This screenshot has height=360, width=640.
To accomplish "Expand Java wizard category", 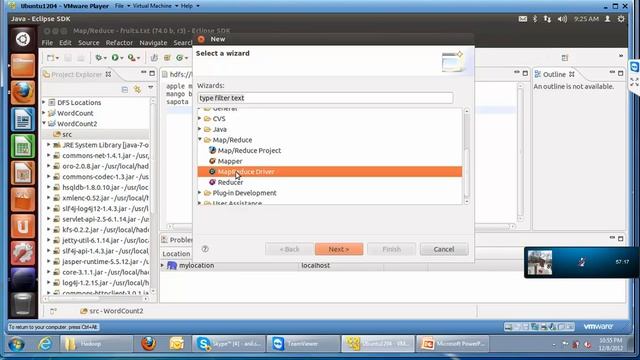I will [x=200, y=129].
